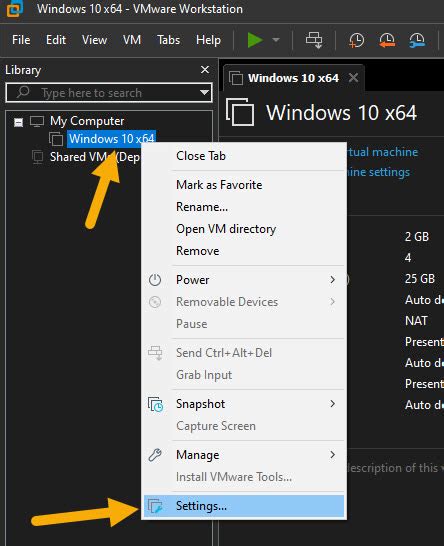Click the green Power On play button
This screenshot has width=444, height=546.
(255, 40)
